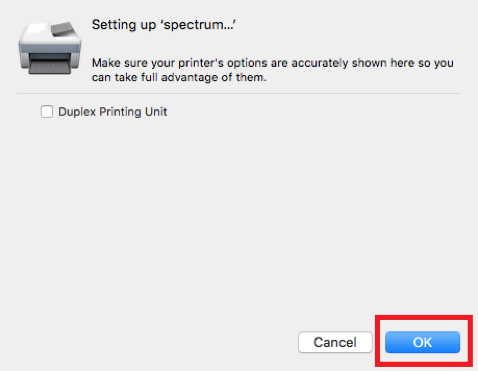Cancel the printer setup dialog
The width and height of the screenshot is (478, 371).
[335, 342]
